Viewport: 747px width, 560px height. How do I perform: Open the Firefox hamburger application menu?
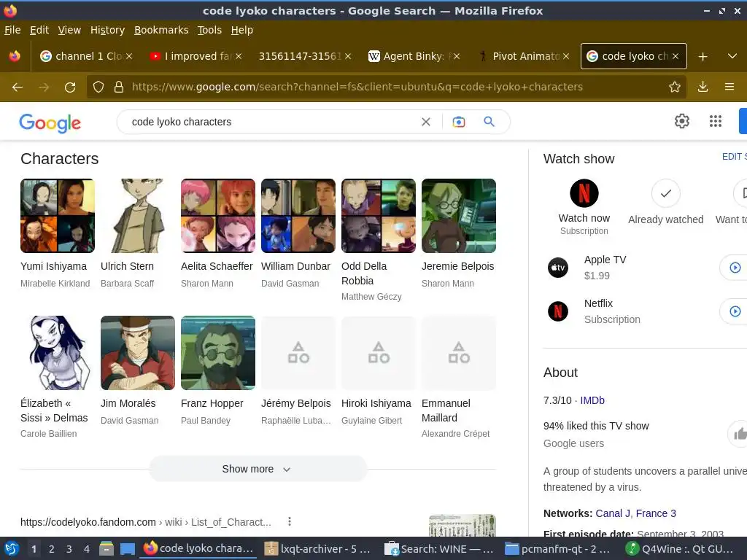pos(729,87)
